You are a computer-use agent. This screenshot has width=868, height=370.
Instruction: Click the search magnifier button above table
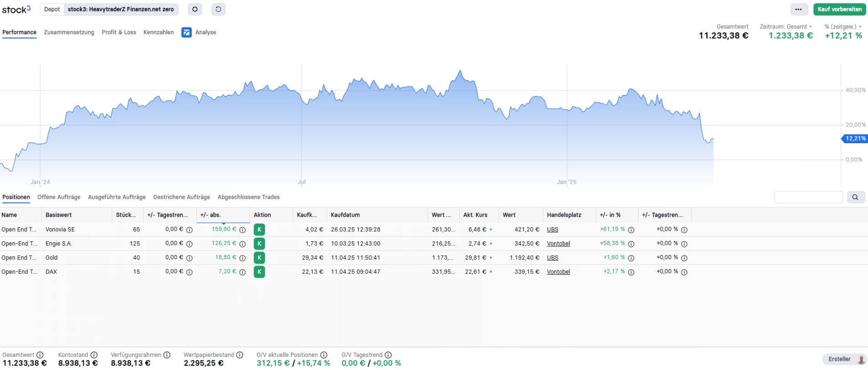pyautogui.click(x=855, y=197)
